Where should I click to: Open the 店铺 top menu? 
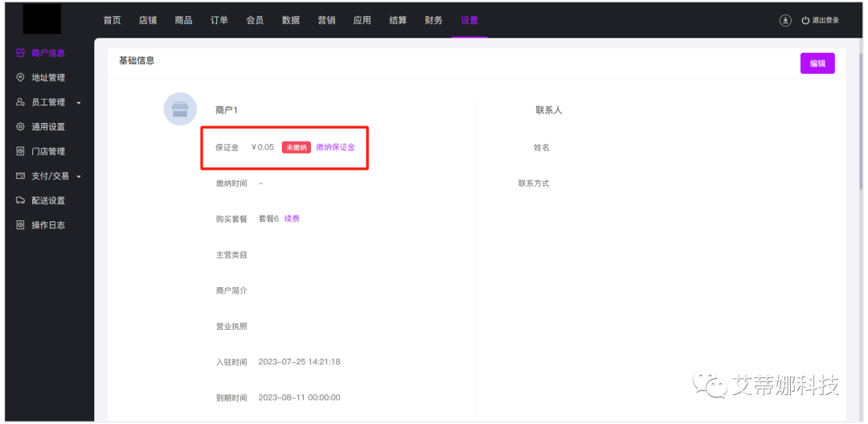(148, 20)
